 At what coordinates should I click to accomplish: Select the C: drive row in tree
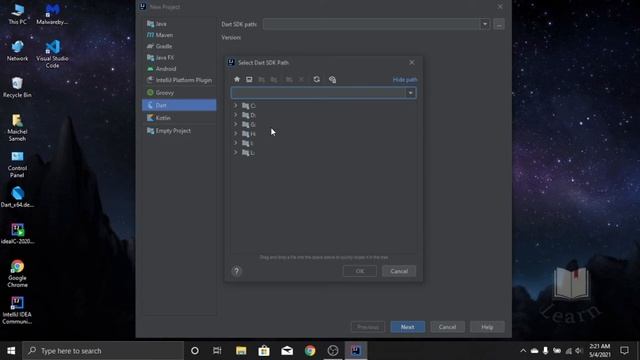324,106
